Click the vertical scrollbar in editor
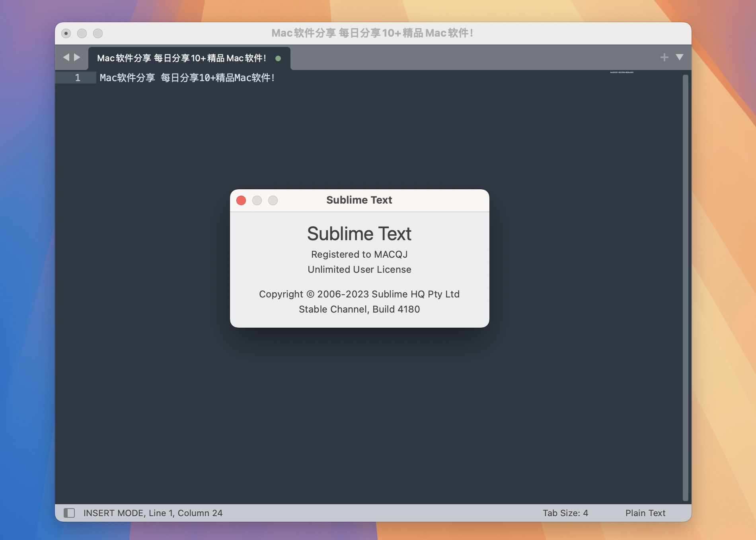The height and width of the screenshot is (540, 756). 686,287
